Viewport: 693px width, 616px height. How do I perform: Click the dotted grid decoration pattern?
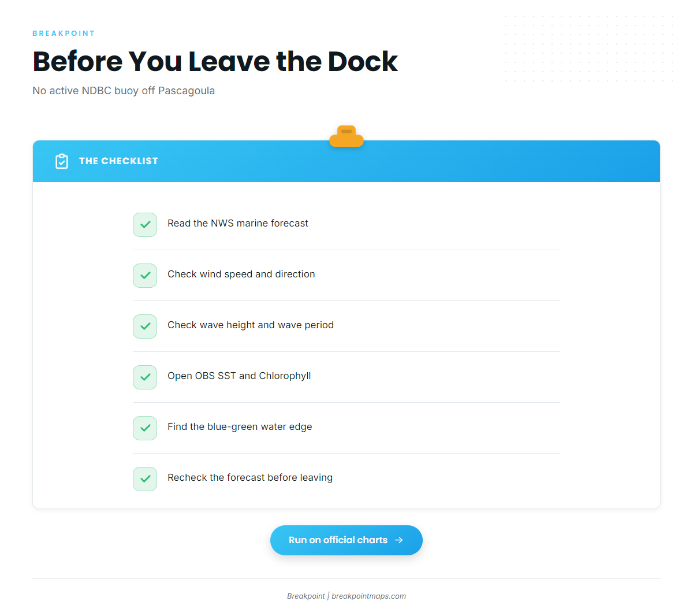click(x=589, y=49)
